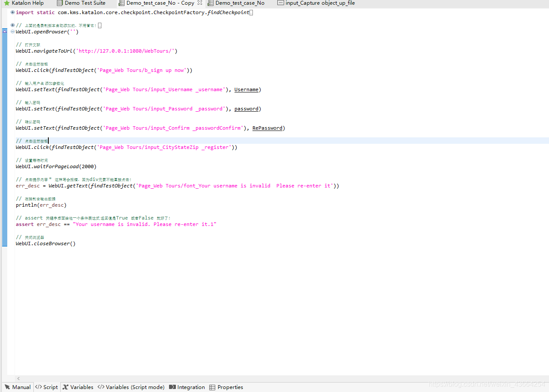
Task: Click the Manual tab cursor icon
Action: pyautogui.click(x=7, y=387)
